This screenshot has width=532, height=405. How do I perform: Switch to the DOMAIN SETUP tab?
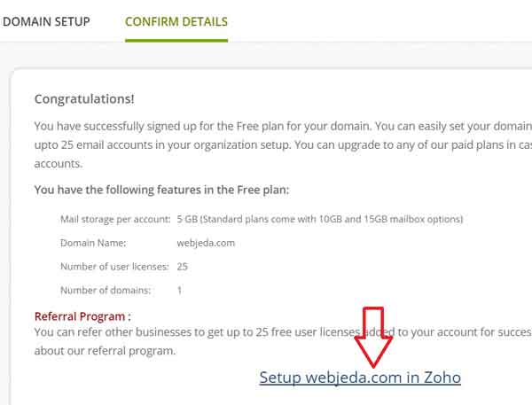coord(46,21)
